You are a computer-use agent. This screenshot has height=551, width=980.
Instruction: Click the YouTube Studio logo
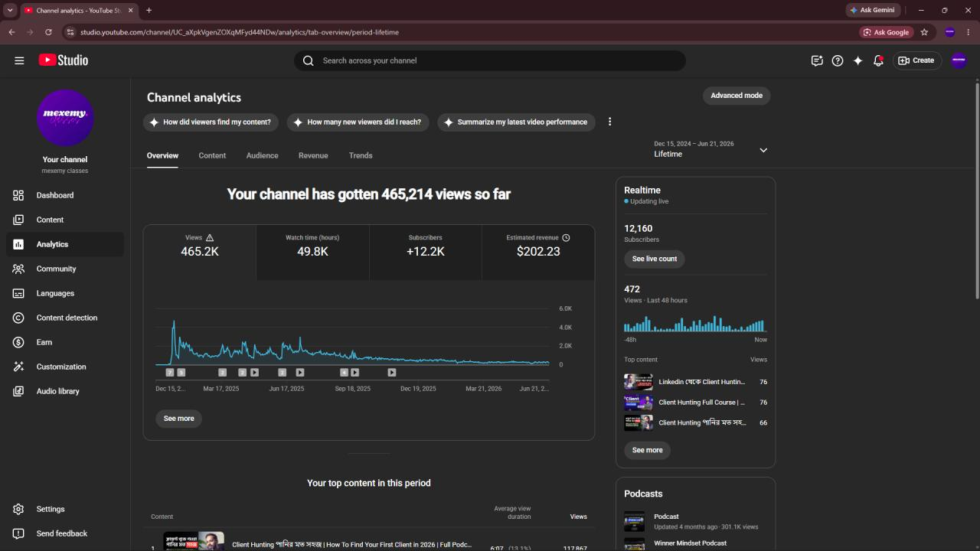(63, 60)
